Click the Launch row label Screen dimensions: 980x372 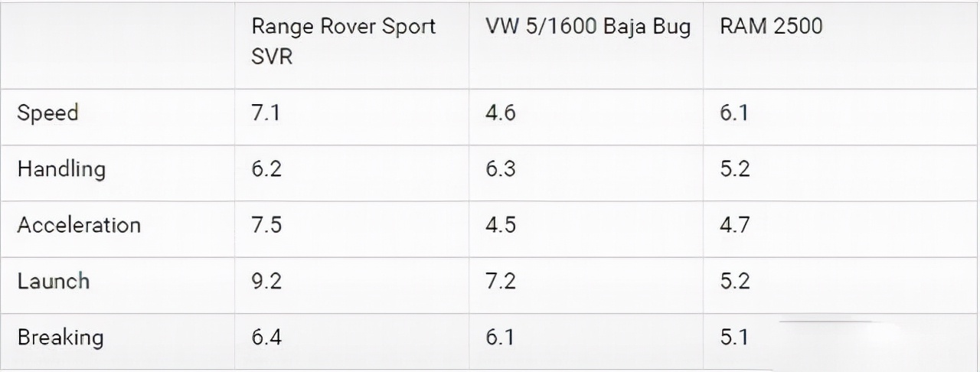[54, 281]
